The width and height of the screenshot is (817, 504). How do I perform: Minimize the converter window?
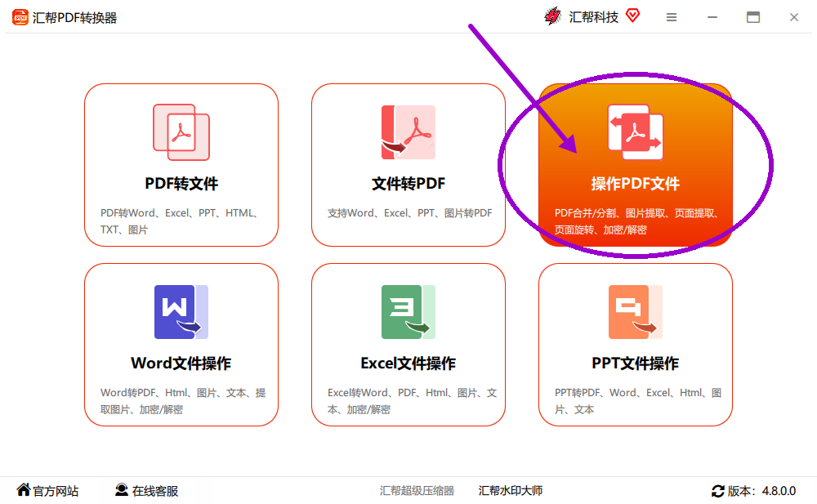click(x=712, y=17)
